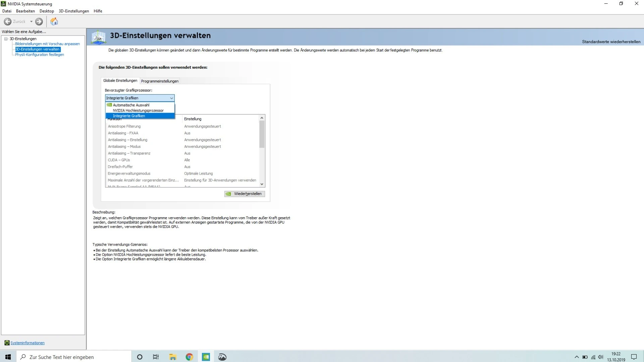This screenshot has height=362, width=644.
Task: Switch to Programmeinstellungen tab
Action: [160, 81]
